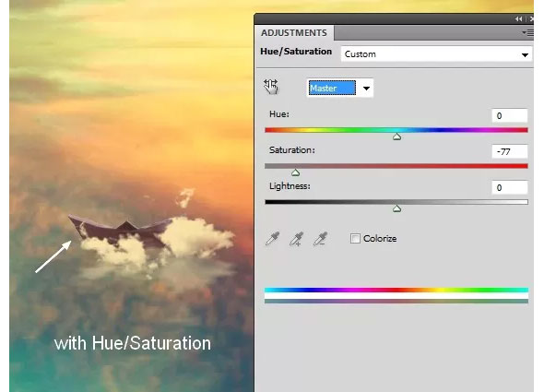Click the Lightness slider handle
This screenshot has width=544, height=392.
tap(396, 208)
